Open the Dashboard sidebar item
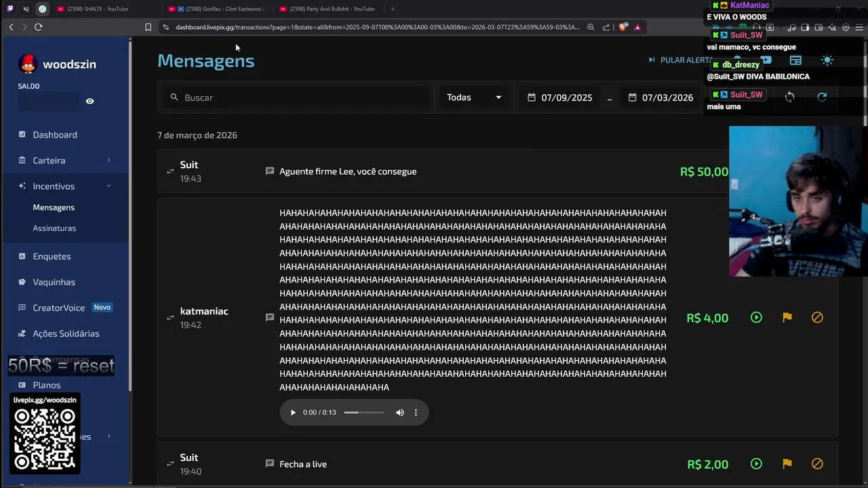Viewport: 868px width, 488px height. [x=55, y=135]
